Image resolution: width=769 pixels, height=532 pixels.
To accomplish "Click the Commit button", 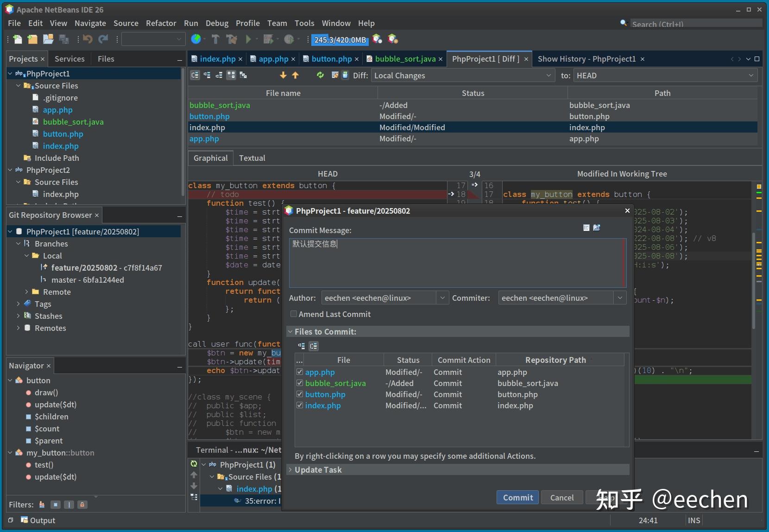I will coord(518,497).
